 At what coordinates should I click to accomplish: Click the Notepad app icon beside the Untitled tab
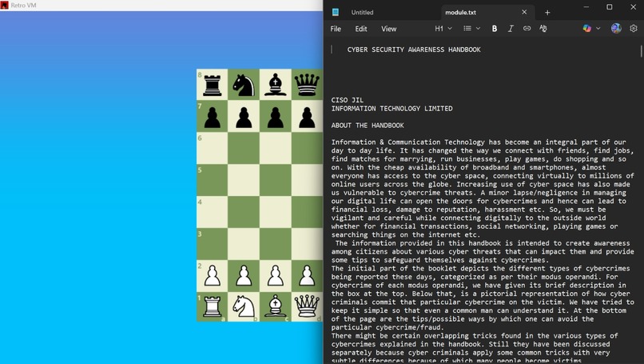(x=336, y=12)
